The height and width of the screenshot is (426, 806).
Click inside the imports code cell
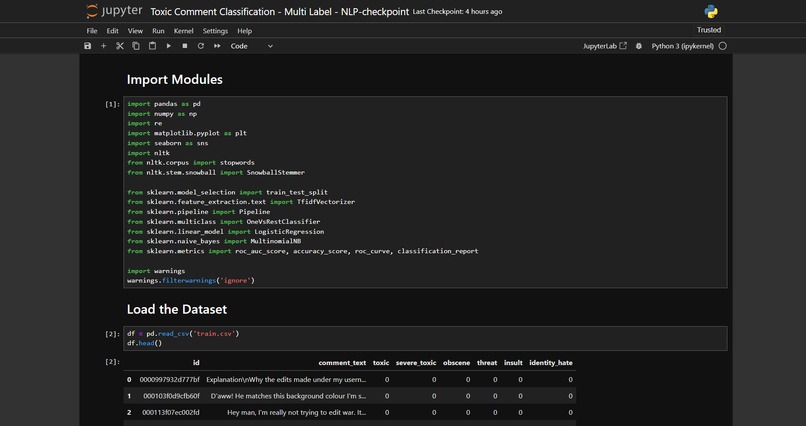(x=425, y=192)
